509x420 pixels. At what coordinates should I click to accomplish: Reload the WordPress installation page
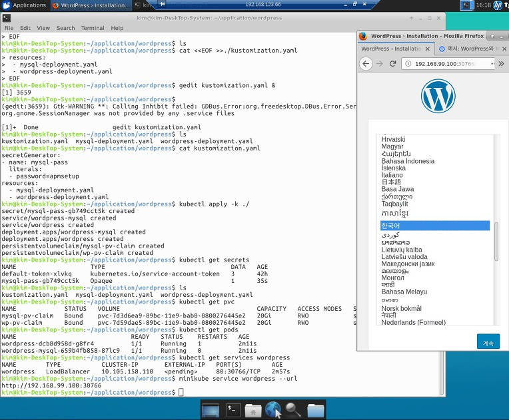(393, 64)
